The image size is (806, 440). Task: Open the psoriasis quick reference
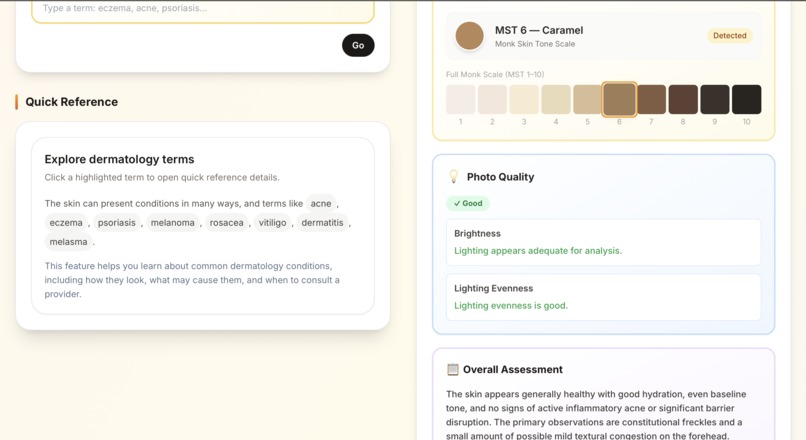click(x=117, y=223)
